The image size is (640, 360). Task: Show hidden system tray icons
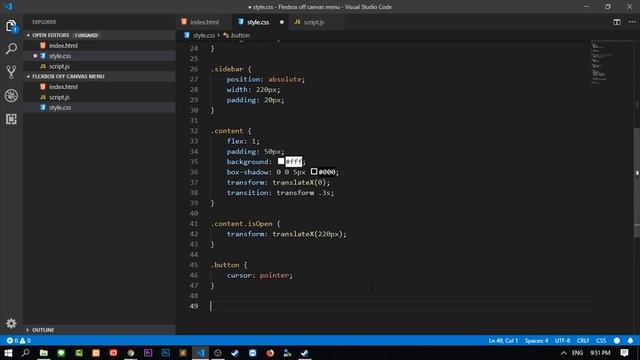pyautogui.click(x=564, y=353)
